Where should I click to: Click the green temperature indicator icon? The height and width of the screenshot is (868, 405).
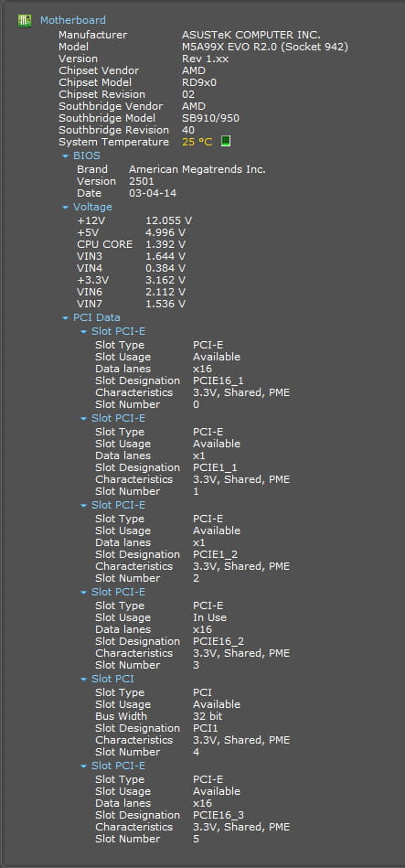point(225,141)
